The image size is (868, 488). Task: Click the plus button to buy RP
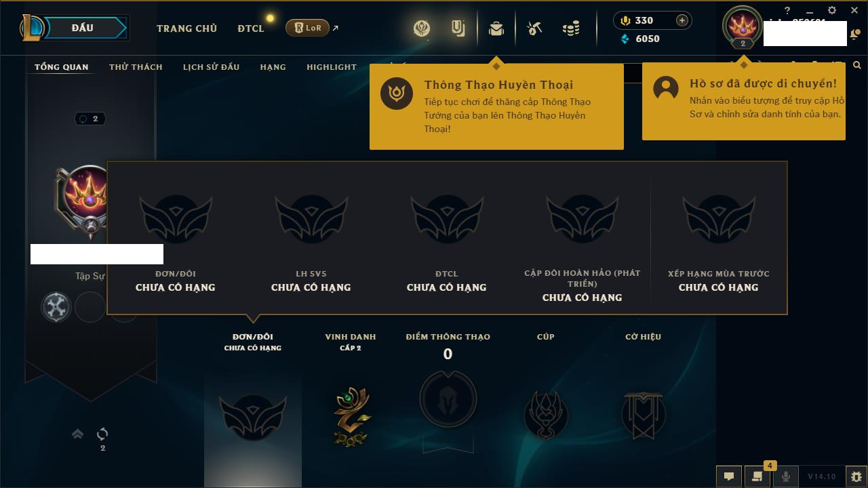point(682,20)
